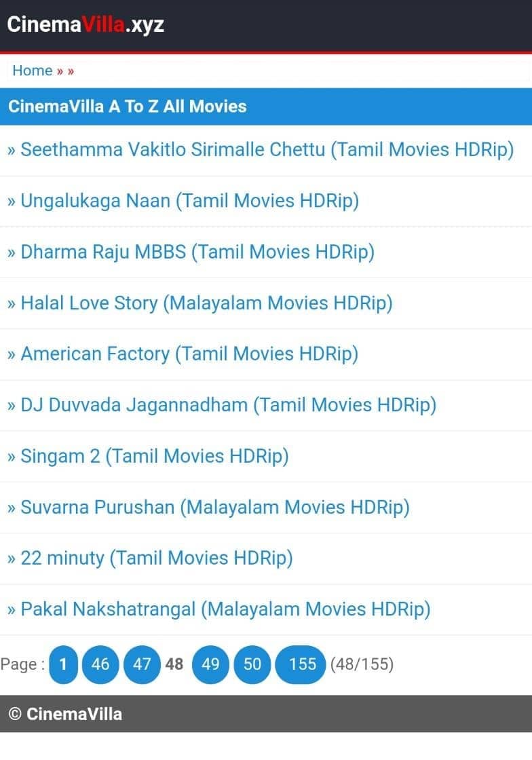
Task: Jump to last page 155
Action: click(x=301, y=664)
